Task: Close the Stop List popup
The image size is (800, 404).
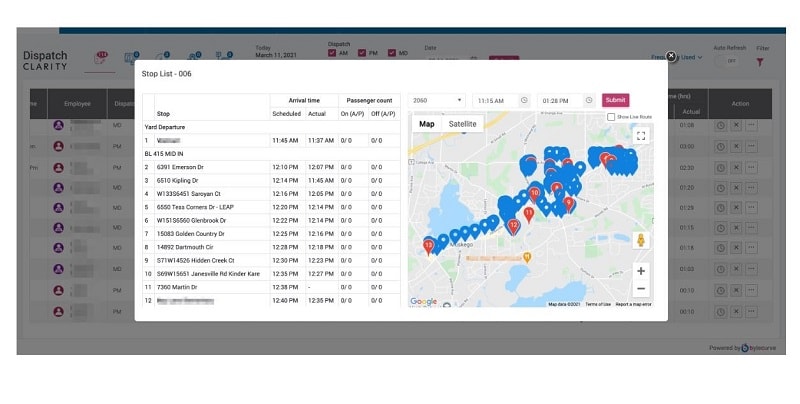Action: [x=671, y=56]
